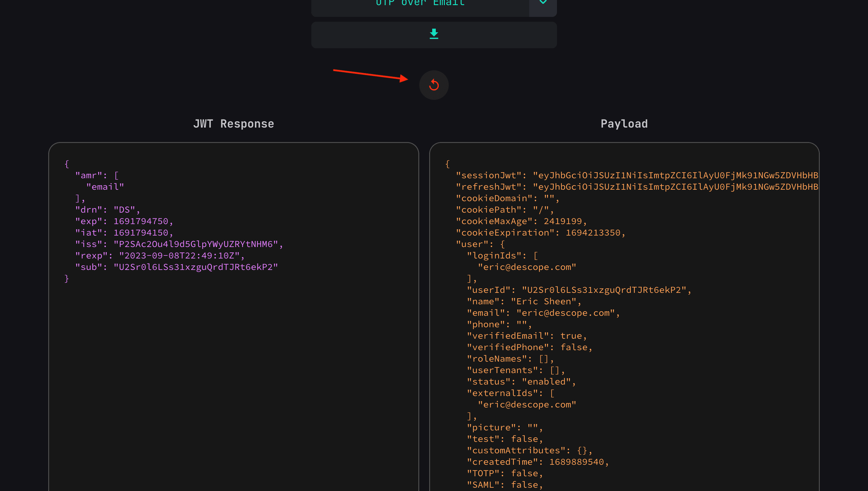Click the "exp" timestamp 1691794750
Screen dimensions: 868x491
point(141,221)
